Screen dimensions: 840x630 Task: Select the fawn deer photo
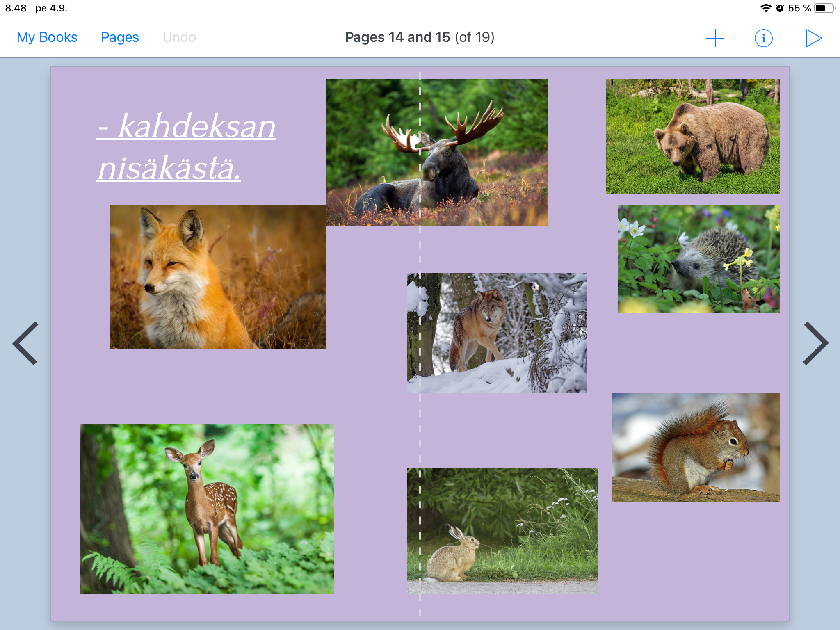click(206, 509)
